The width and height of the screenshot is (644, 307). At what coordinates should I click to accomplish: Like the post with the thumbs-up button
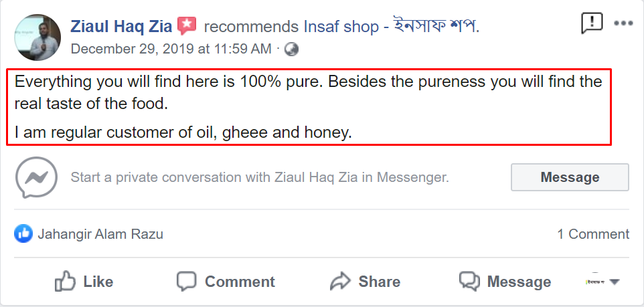(x=84, y=282)
